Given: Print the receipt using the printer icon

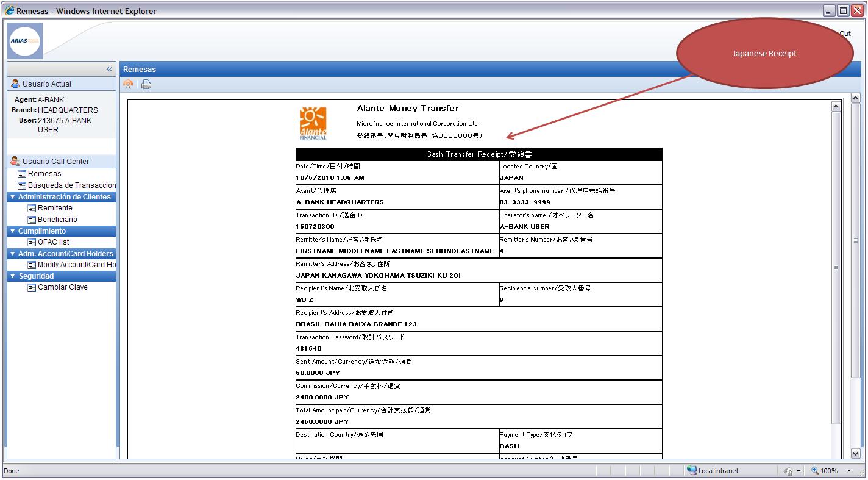Looking at the screenshot, I should pyautogui.click(x=146, y=85).
